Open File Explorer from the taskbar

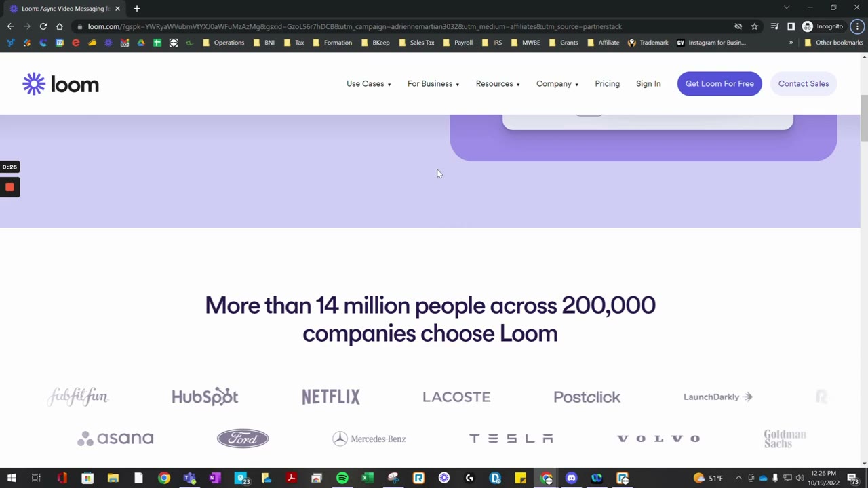(x=113, y=479)
